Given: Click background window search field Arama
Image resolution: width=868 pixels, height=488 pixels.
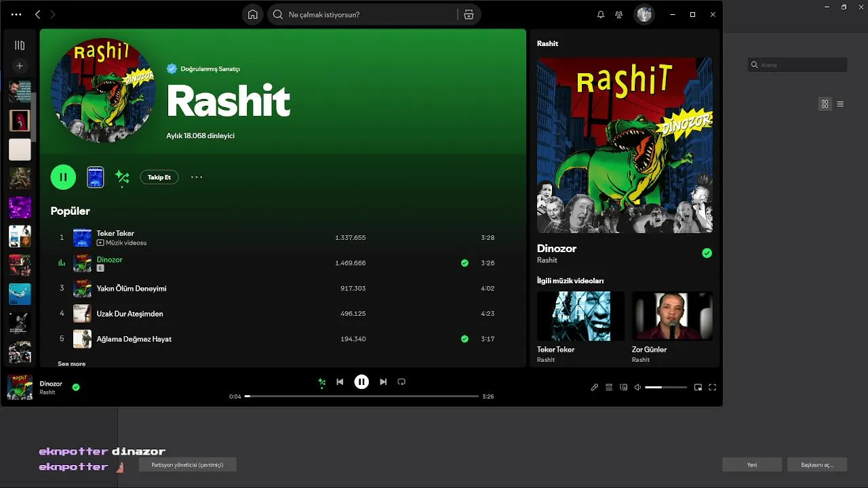Looking at the screenshot, I should point(797,65).
